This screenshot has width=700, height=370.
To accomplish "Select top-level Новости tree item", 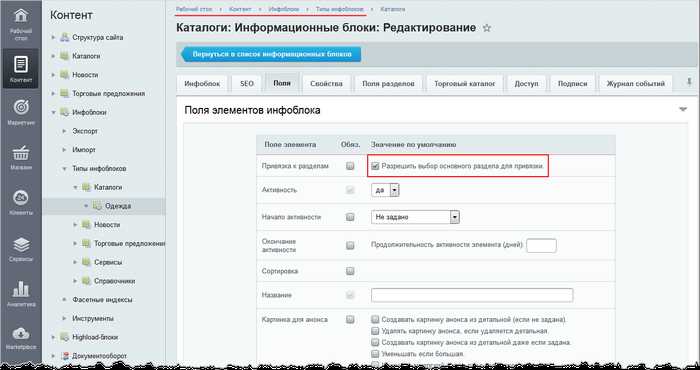I will [x=85, y=75].
